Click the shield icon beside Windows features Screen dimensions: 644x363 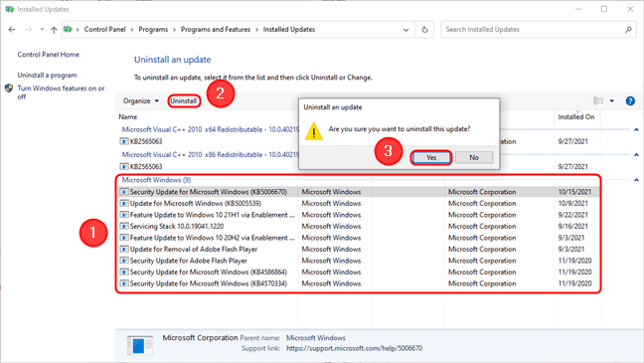click(9, 89)
